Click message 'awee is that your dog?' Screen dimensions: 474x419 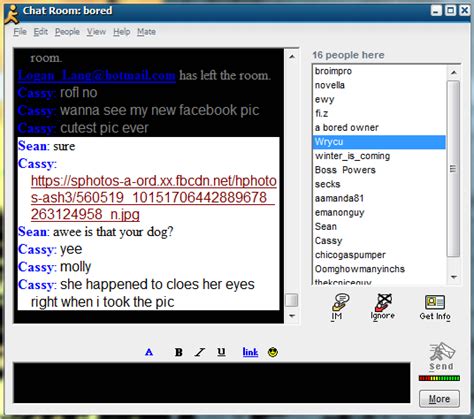point(113,232)
